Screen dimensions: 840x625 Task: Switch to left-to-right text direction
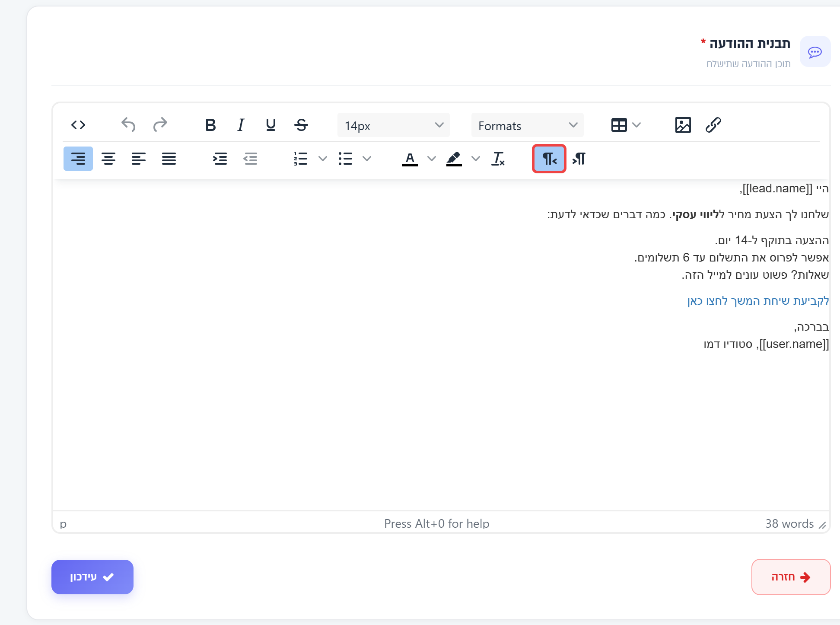click(579, 159)
